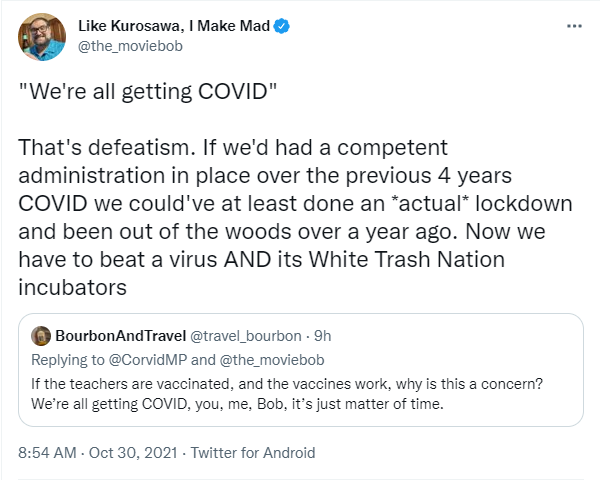Click BourbonAndTravel name in quoted tweet
The image size is (600, 480).
click(x=121, y=336)
